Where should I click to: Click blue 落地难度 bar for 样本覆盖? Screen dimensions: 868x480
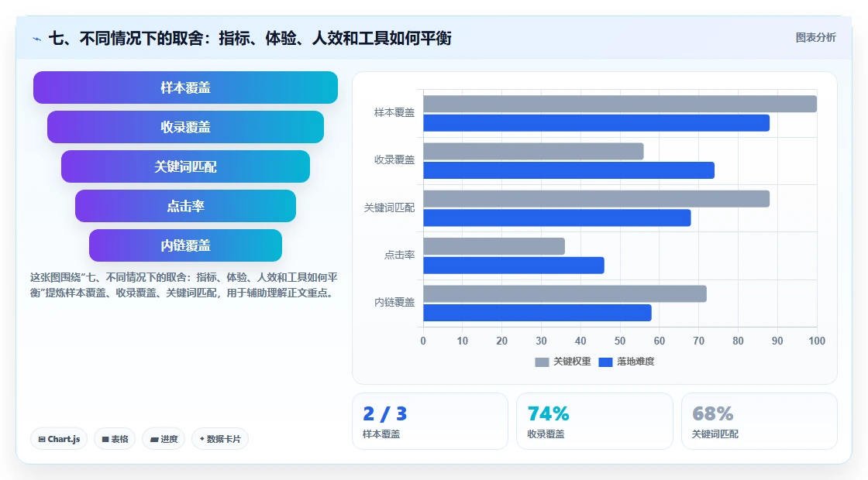pos(596,123)
